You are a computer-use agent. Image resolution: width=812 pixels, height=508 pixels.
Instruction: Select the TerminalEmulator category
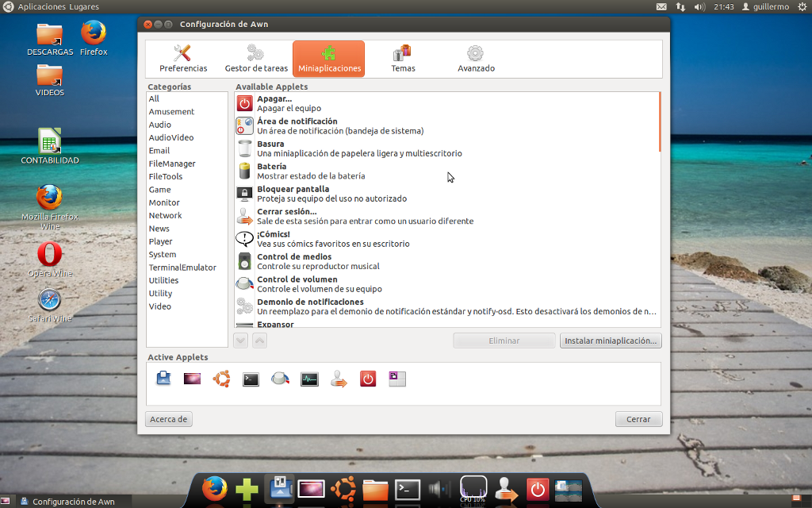[x=182, y=267]
